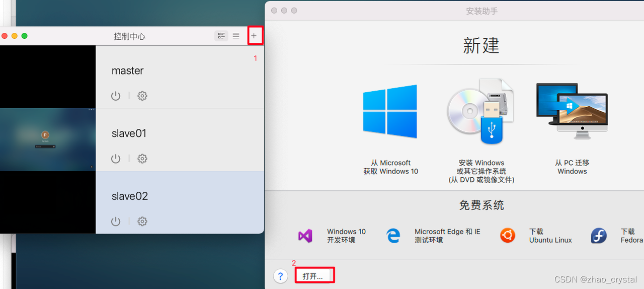Open settings gear for slave01
This screenshot has height=289, width=644.
142,159
